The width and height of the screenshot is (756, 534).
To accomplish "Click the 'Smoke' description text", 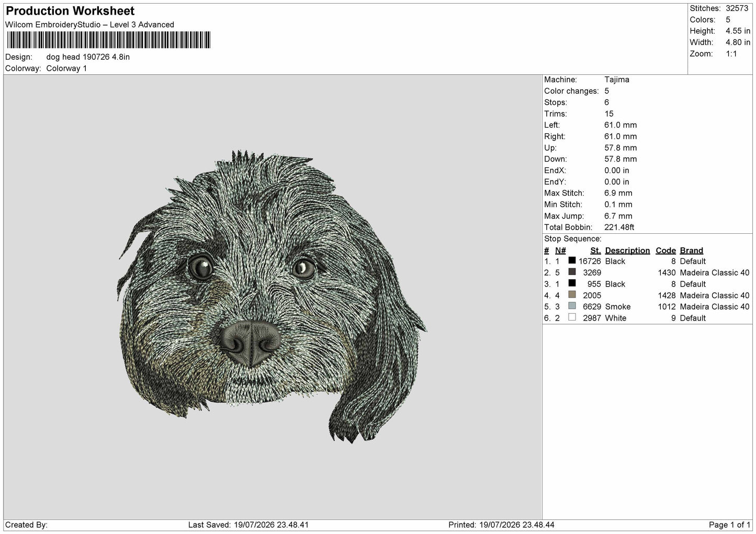I will (618, 306).
